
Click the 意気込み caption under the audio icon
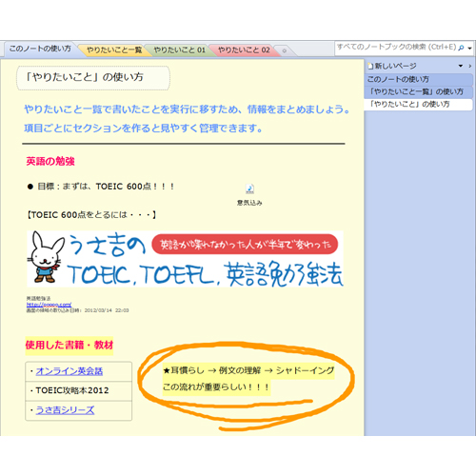click(249, 203)
